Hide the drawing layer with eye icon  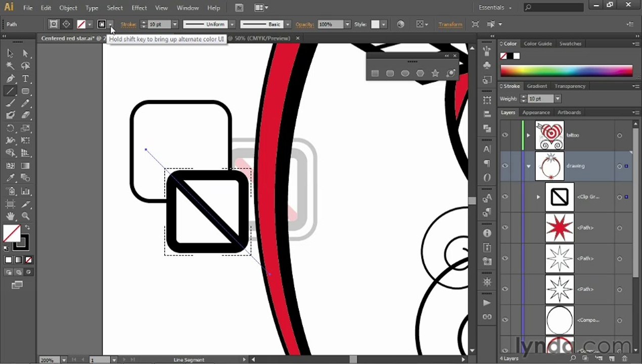coord(505,166)
